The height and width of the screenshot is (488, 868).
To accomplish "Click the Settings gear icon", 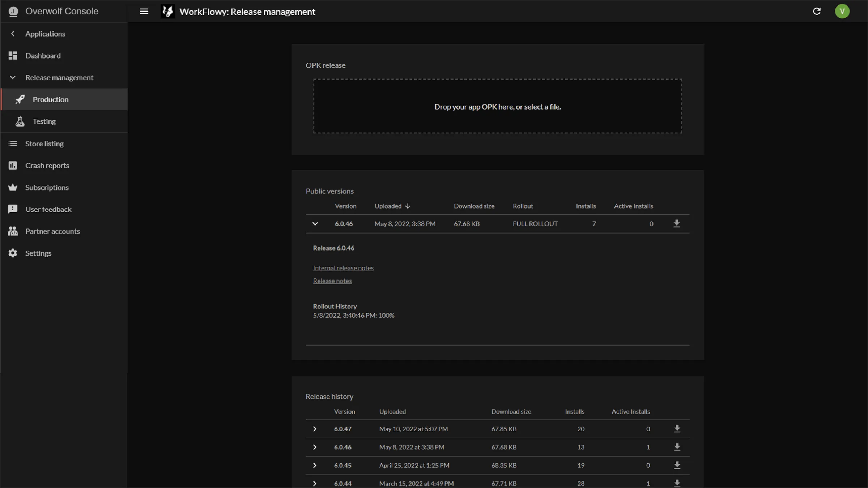I will click(x=13, y=253).
